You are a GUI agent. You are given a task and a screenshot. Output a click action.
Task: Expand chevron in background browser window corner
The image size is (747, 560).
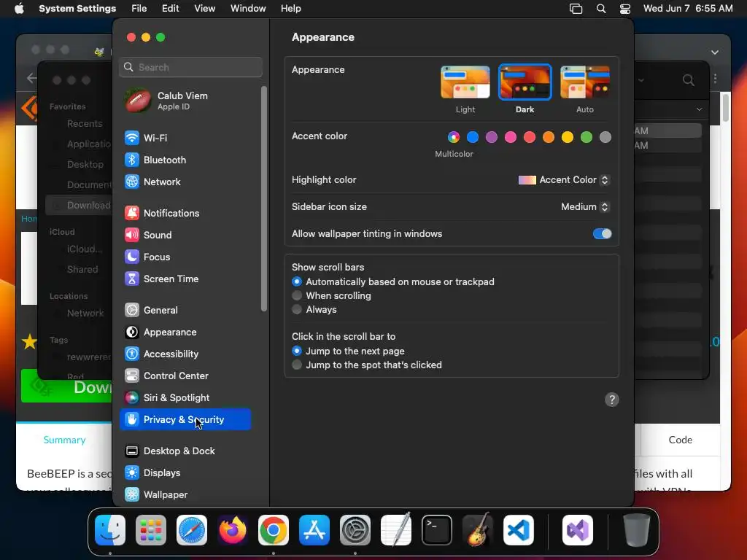715,52
